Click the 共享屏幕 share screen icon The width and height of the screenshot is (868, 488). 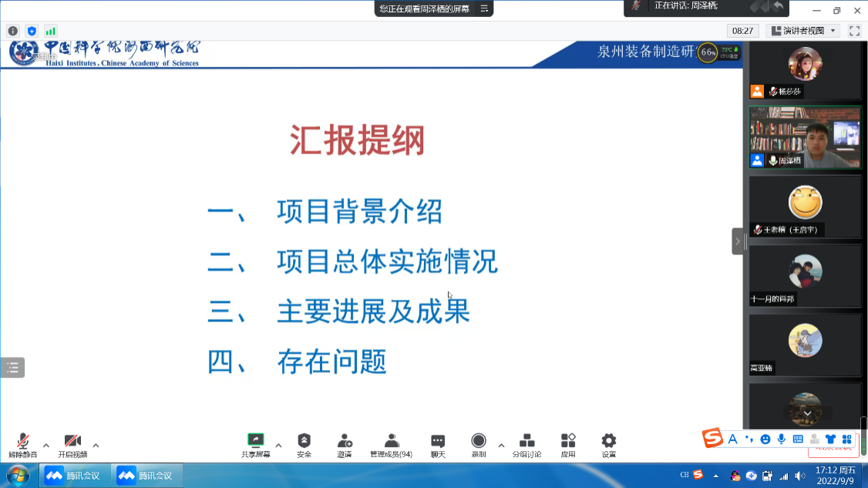click(255, 445)
